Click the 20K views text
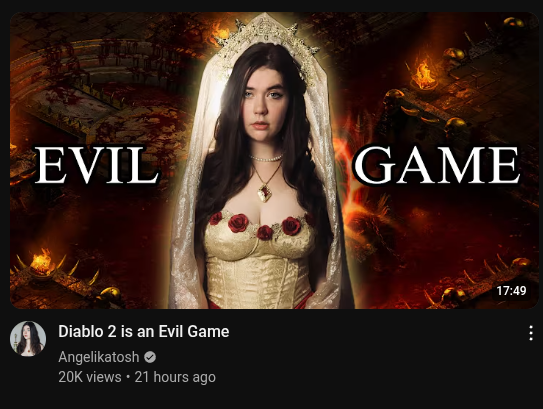Image resolution: width=543 pixels, height=409 pixels. pyautogui.click(x=90, y=377)
